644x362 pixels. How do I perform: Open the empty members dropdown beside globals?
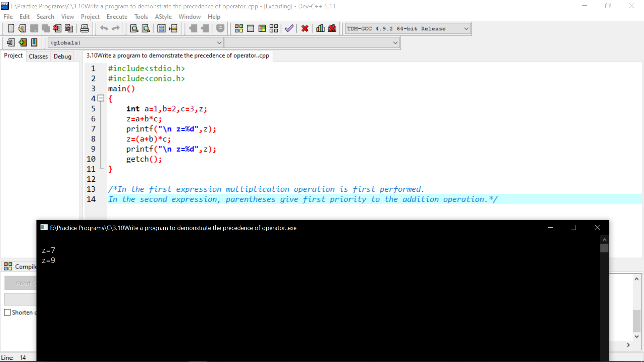[x=312, y=43]
